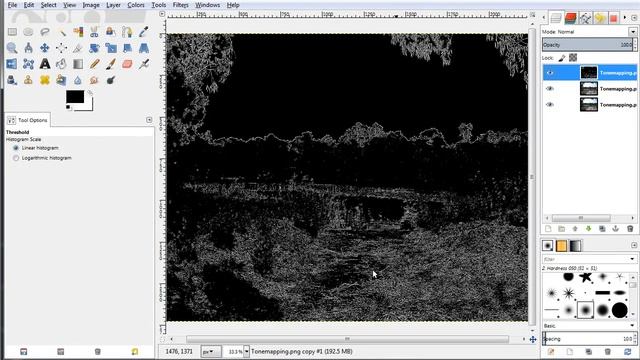
Task: Click the black foreground color swatch
Action: pyautogui.click(x=75, y=97)
